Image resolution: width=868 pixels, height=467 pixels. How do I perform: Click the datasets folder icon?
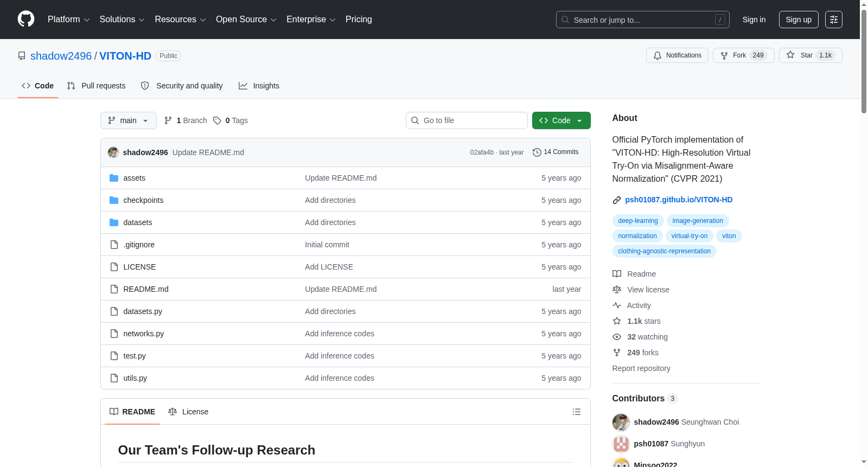(114, 222)
